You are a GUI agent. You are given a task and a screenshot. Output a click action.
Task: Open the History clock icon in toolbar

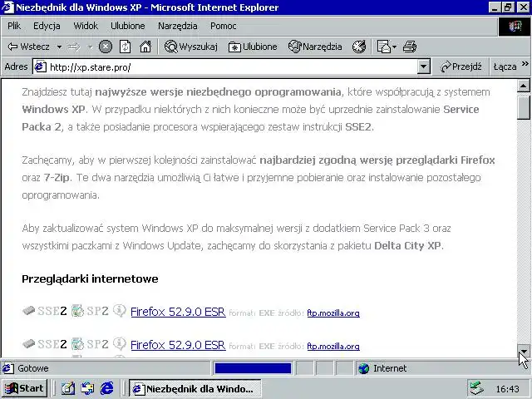pyautogui.click(x=359, y=47)
